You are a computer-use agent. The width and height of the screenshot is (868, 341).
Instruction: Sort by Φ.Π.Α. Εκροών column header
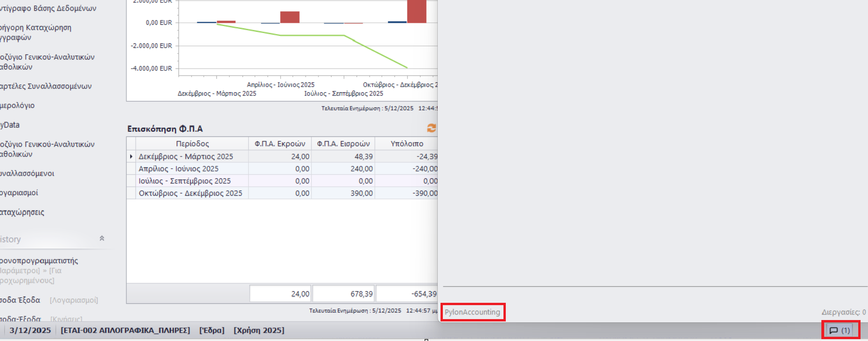[280, 143]
